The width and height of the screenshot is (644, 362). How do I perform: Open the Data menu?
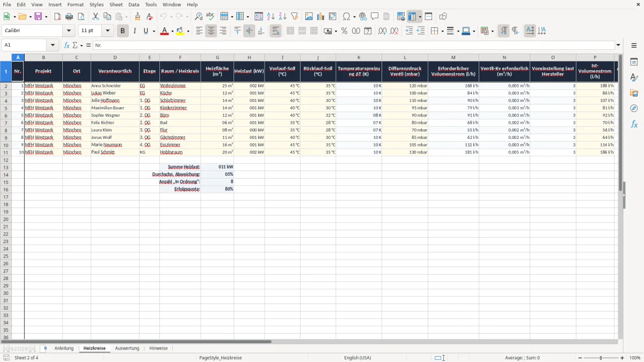coord(134,4)
